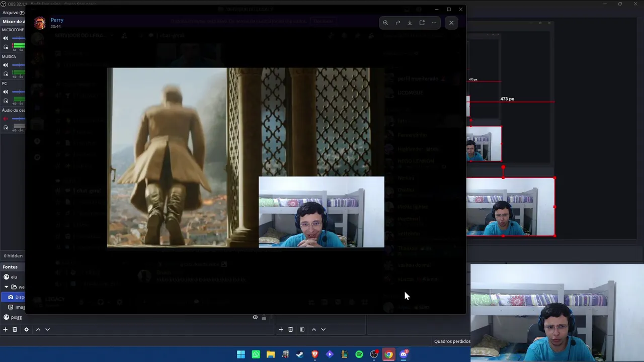
Task: Open the Windows Start menu
Action: [241, 354]
